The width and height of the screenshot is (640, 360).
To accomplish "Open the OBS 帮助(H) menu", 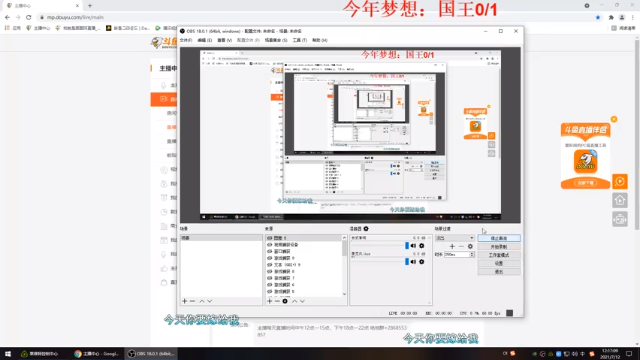I will tap(320, 40).
